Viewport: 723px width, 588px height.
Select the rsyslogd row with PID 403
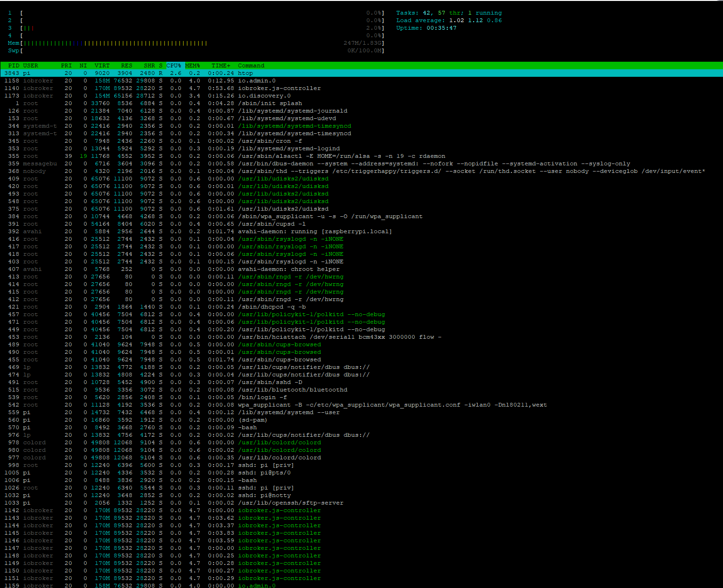[361, 261]
